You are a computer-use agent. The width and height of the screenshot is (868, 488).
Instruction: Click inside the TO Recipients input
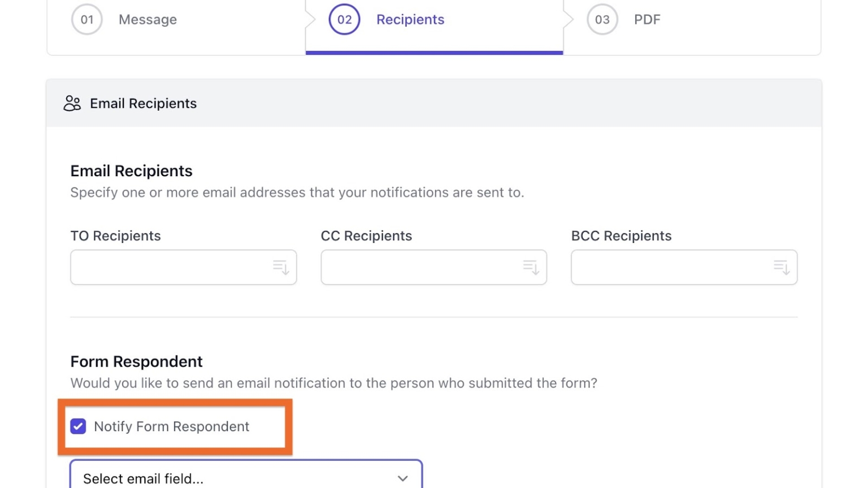click(x=170, y=267)
